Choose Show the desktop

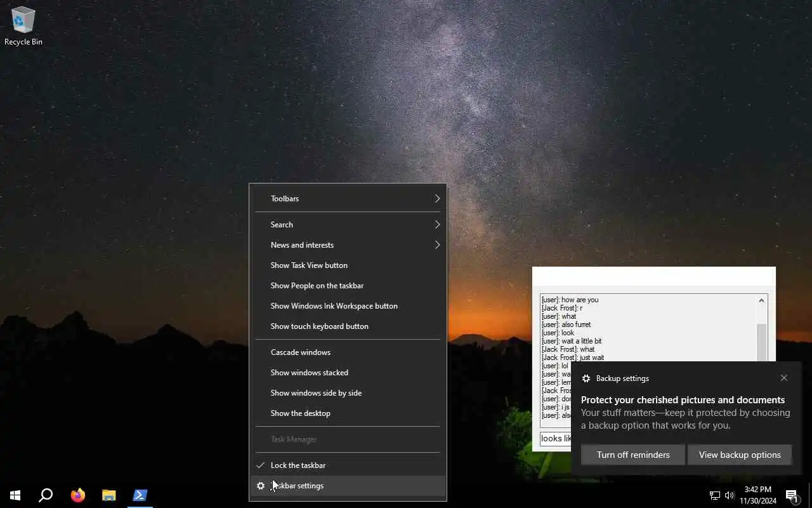coord(348,413)
